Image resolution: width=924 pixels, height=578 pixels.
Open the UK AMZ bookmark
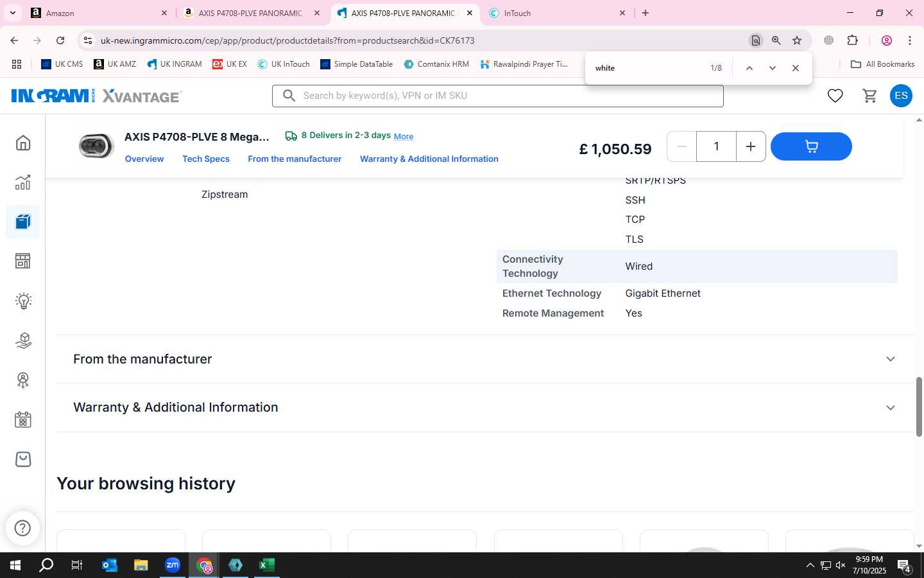coord(115,64)
